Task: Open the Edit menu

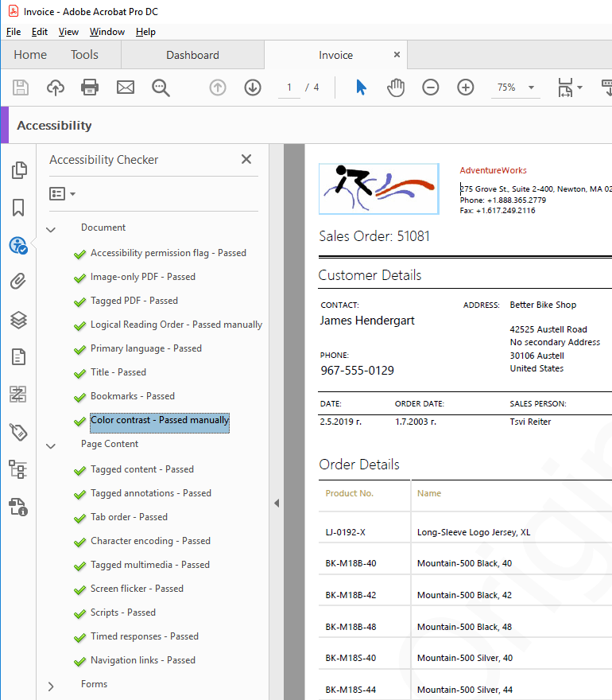Action: click(39, 32)
